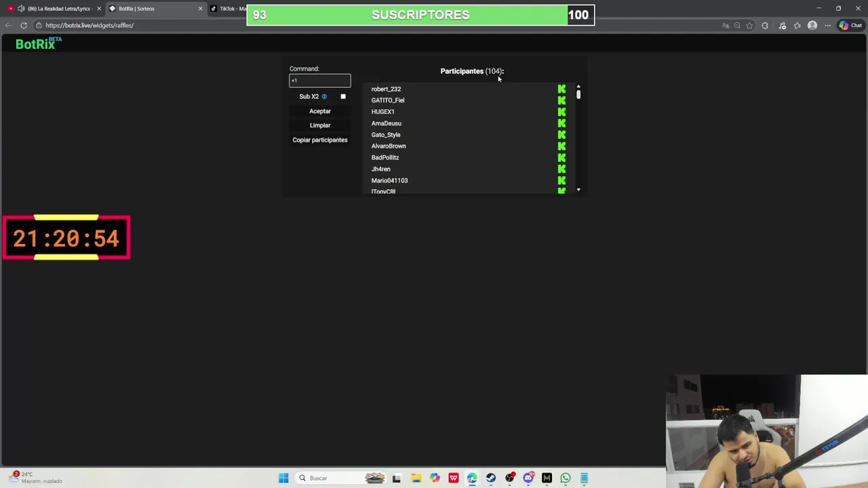Click the Sub X2 info icon
The height and width of the screenshot is (488, 868).
(324, 96)
